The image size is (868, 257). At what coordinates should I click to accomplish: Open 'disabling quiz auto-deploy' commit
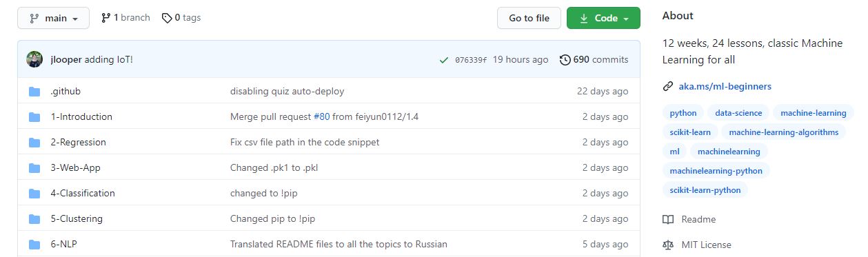pyautogui.click(x=287, y=92)
